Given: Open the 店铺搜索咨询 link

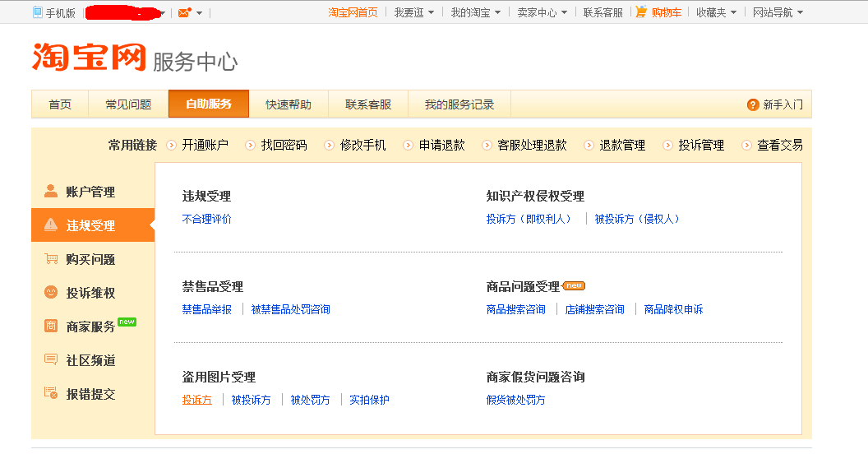Looking at the screenshot, I should 594,309.
